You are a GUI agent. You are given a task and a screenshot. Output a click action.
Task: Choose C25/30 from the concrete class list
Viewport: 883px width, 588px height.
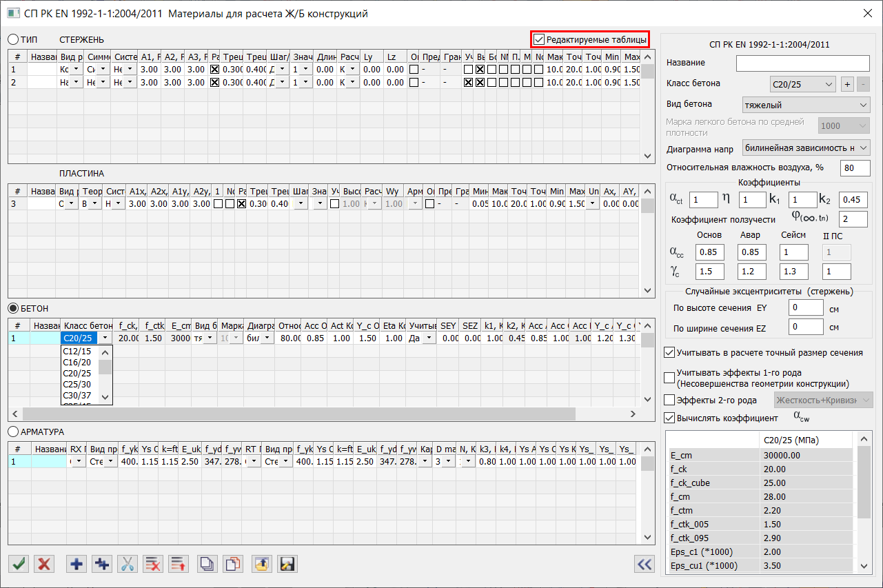click(x=77, y=384)
